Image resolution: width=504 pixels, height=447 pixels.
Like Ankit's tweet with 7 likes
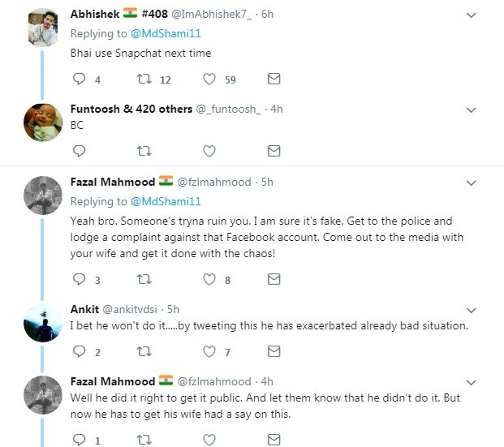tap(209, 351)
